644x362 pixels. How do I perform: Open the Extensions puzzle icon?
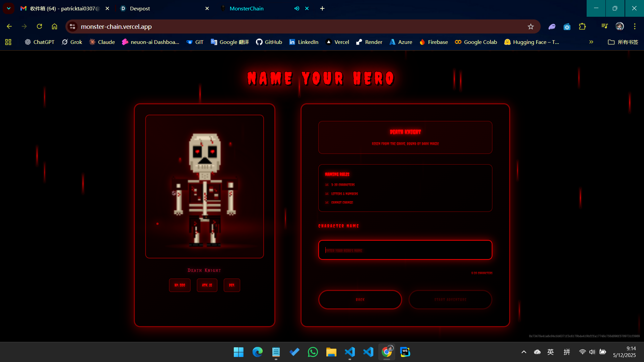click(x=582, y=26)
